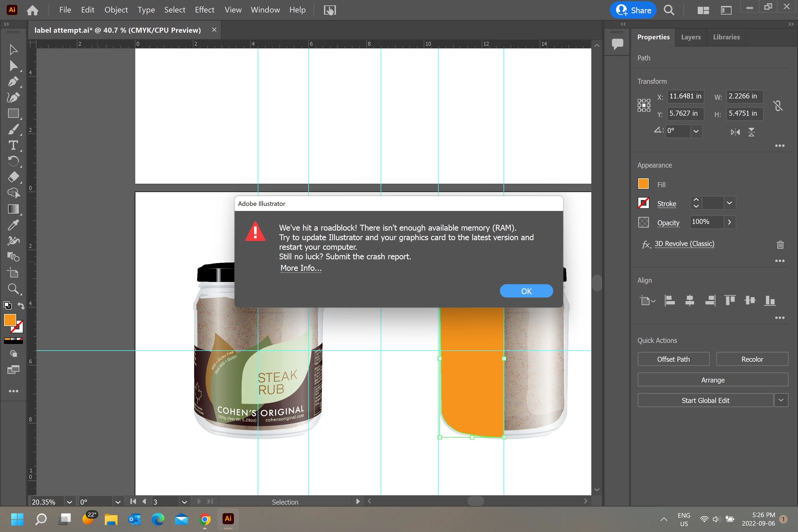
Task: Open the More Info link
Action: pyautogui.click(x=301, y=268)
